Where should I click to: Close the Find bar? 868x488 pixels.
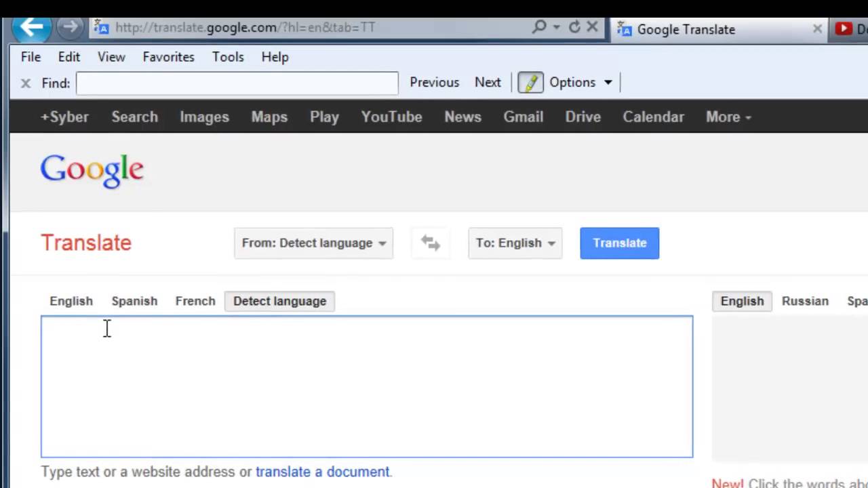[26, 83]
